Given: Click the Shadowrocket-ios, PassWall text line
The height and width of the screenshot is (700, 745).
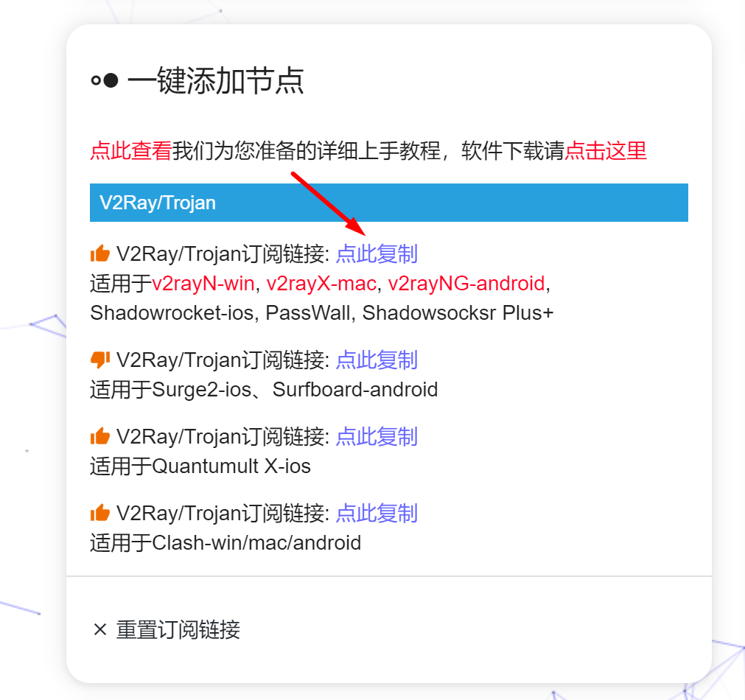Looking at the screenshot, I should tap(322, 313).
